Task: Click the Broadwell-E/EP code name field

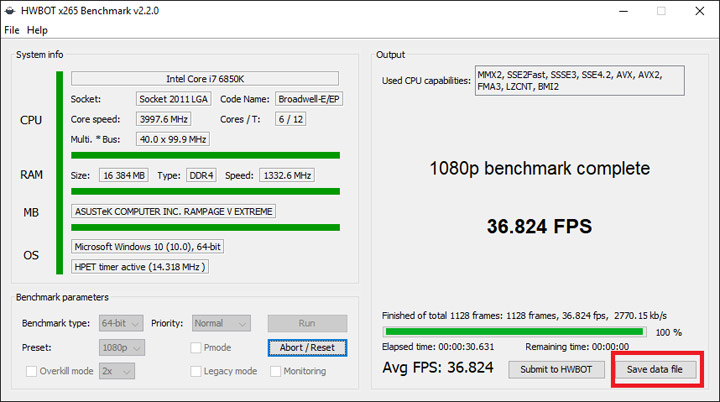Action: pyautogui.click(x=309, y=99)
